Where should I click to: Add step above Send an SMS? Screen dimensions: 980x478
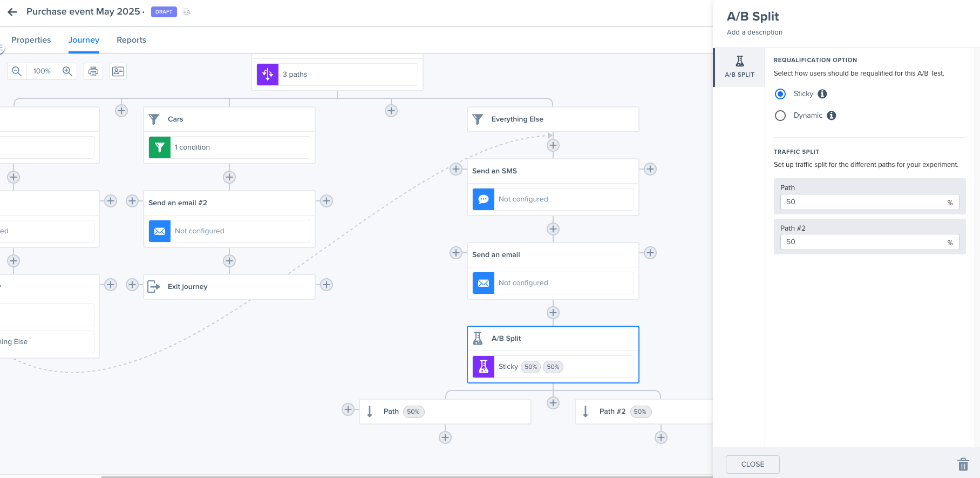coord(553,145)
